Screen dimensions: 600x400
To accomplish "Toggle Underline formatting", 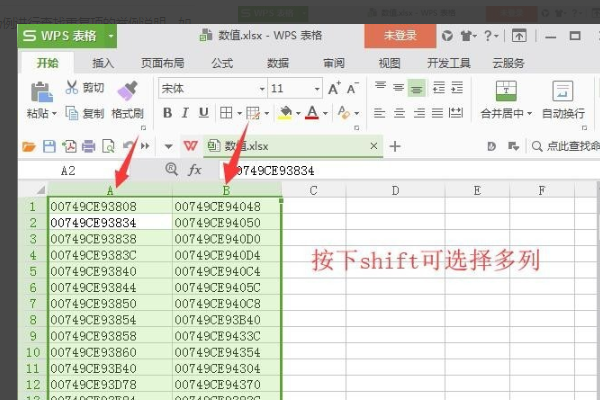I will point(204,113).
